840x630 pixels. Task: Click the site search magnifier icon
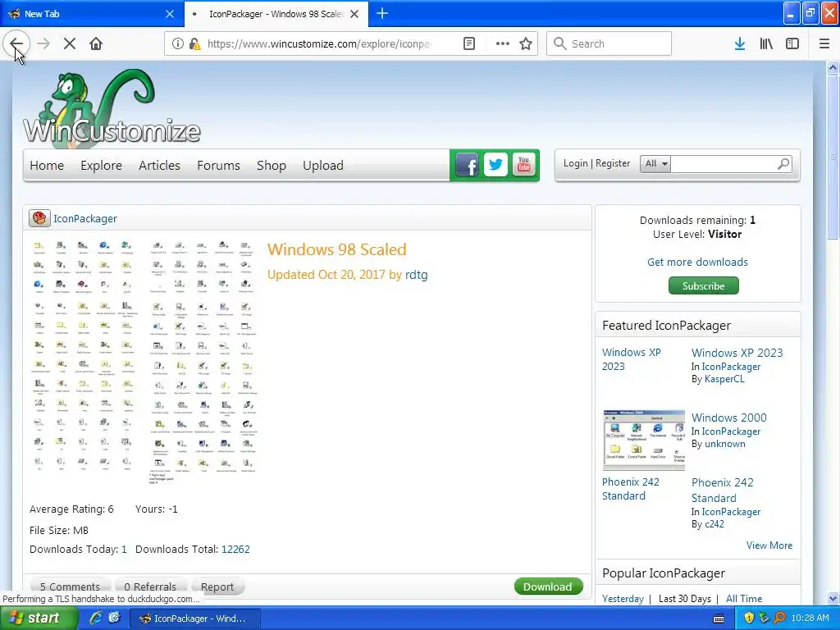[x=783, y=163]
